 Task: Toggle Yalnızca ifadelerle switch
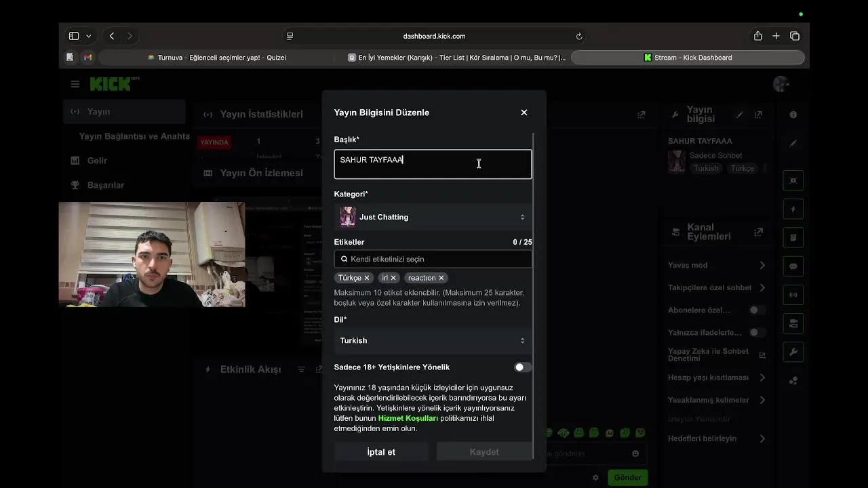click(x=757, y=333)
